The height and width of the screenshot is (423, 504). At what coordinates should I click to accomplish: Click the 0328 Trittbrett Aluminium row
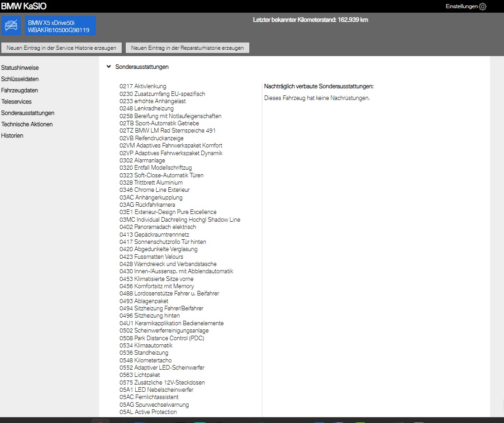click(151, 182)
